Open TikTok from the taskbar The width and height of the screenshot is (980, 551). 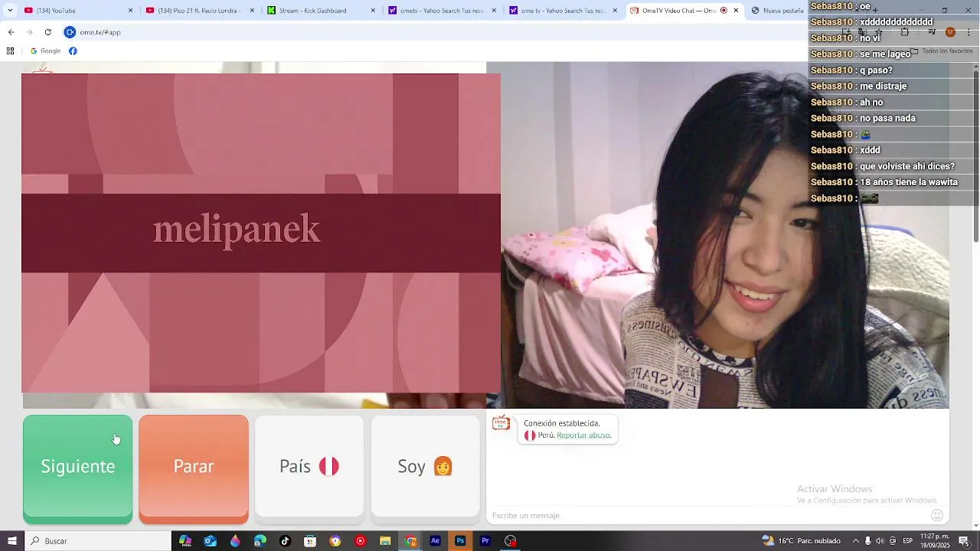(x=285, y=541)
